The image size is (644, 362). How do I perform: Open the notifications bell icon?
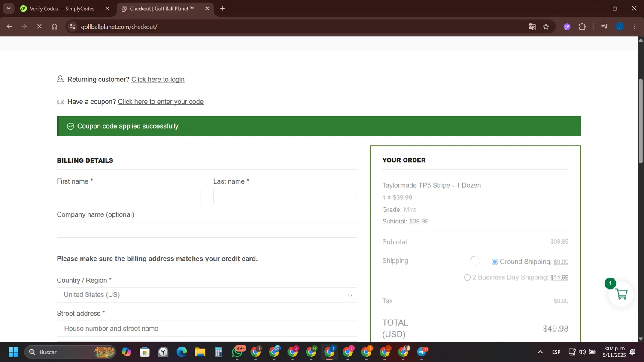633,352
